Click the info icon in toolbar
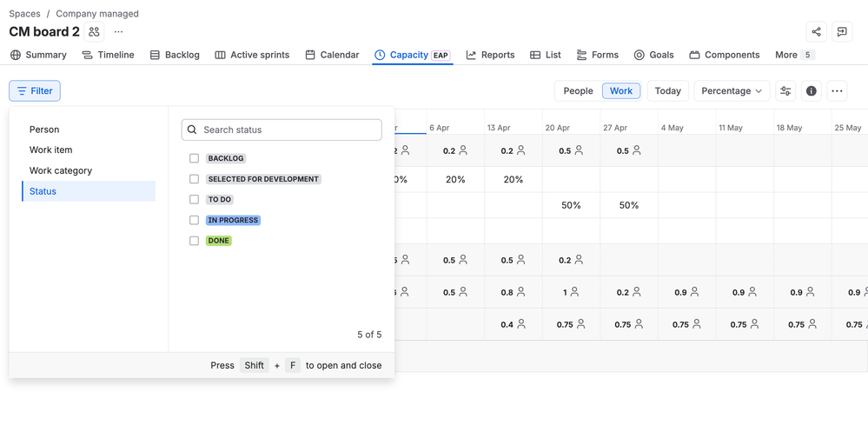The image size is (868, 439). point(811,90)
